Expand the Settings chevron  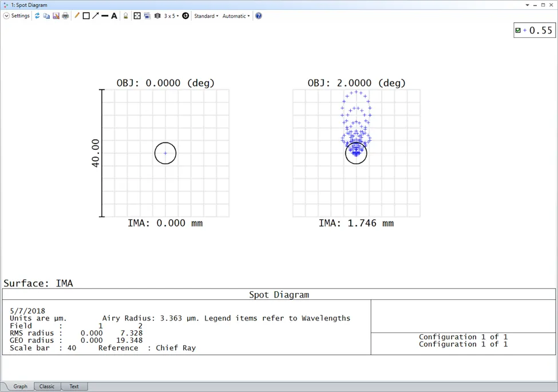click(x=6, y=16)
